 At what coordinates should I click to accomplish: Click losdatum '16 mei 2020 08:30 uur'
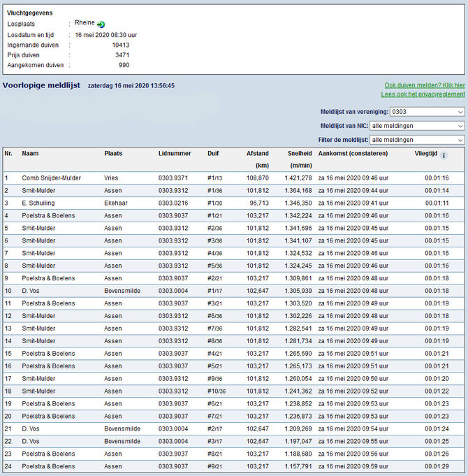tap(106, 35)
